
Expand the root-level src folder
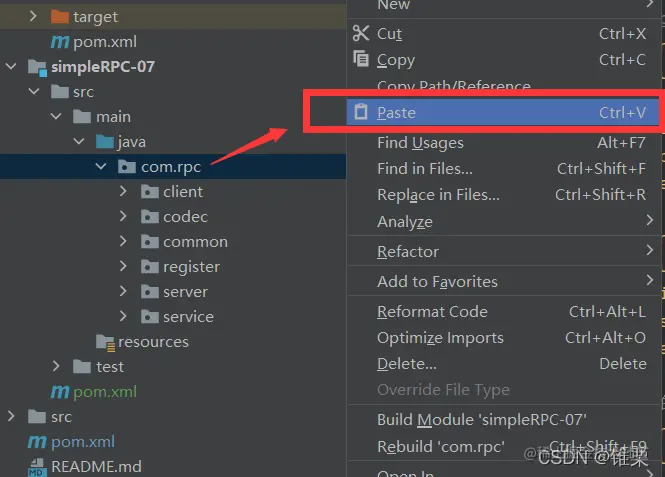tap(11, 416)
